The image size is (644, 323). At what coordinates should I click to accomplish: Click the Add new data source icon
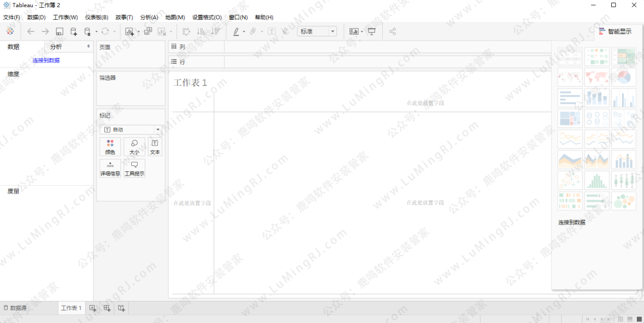pos(74,31)
